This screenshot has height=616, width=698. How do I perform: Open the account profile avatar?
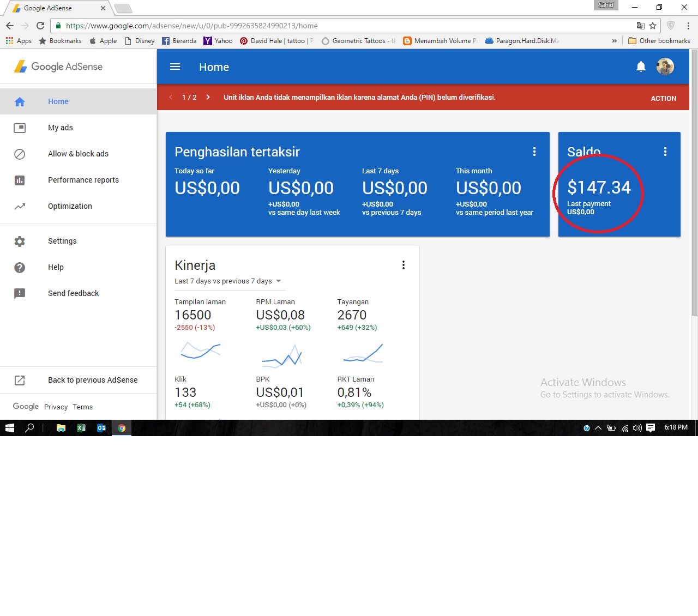click(x=665, y=67)
